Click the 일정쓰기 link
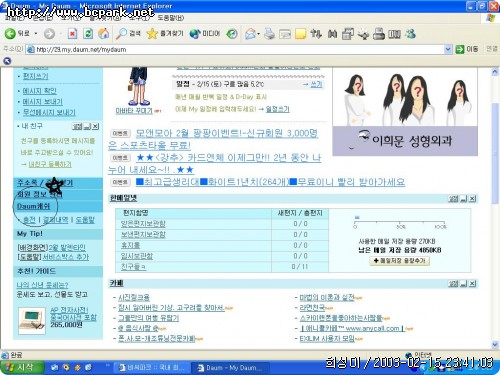Image resolution: width=500 pixels, height=375 pixels. tap(277, 109)
